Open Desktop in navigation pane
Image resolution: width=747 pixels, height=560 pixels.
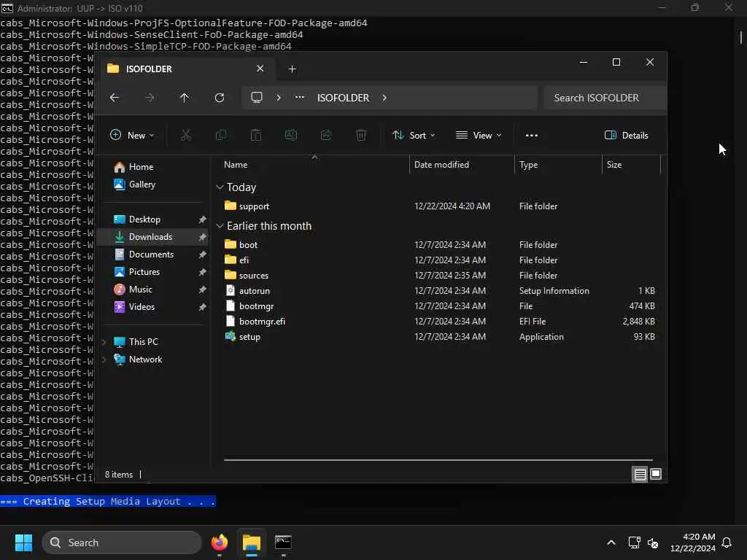click(152, 219)
